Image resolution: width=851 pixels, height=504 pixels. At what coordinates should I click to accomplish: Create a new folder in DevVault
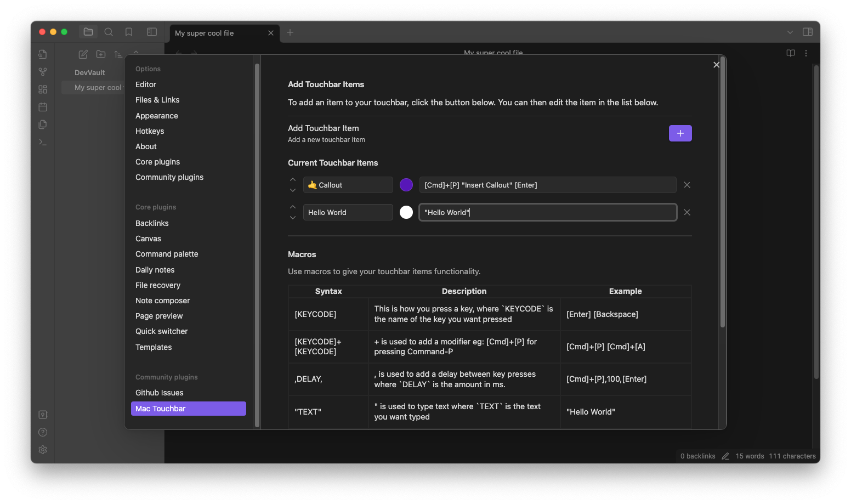click(101, 54)
